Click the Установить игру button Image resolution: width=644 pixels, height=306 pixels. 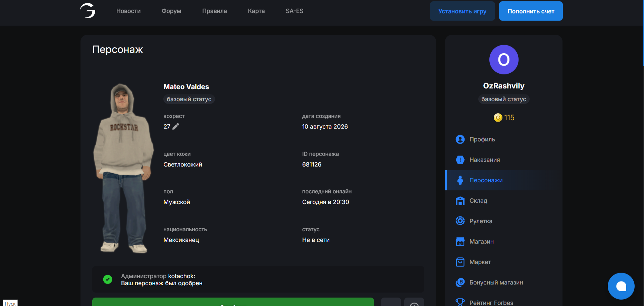[462, 11]
